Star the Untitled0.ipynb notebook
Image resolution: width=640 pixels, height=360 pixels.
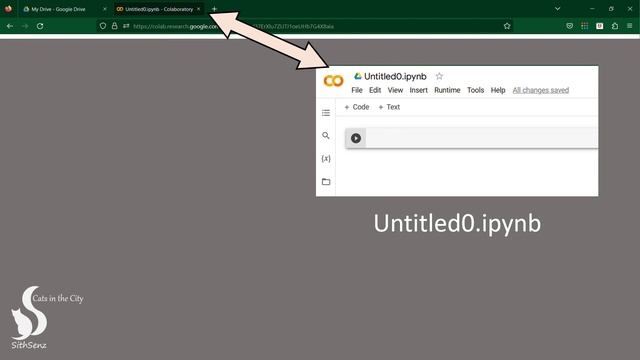click(x=439, y=76)
